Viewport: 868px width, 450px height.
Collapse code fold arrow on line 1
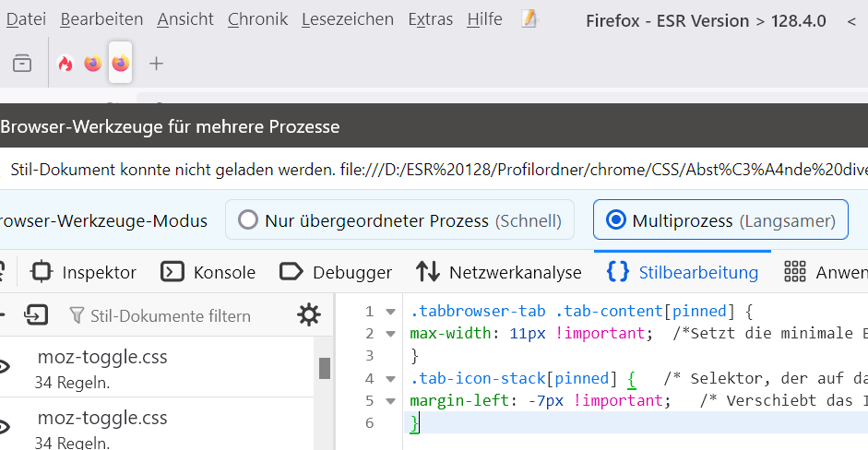click(390, 312)
